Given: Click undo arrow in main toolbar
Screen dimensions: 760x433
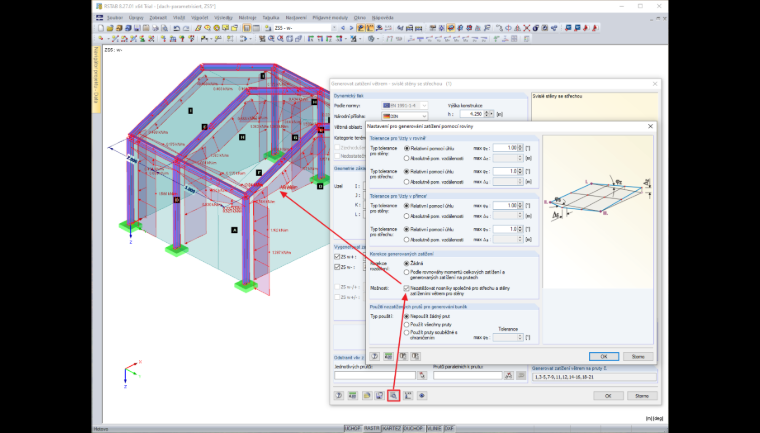Looking at the screenshot, I should point(177,28).
